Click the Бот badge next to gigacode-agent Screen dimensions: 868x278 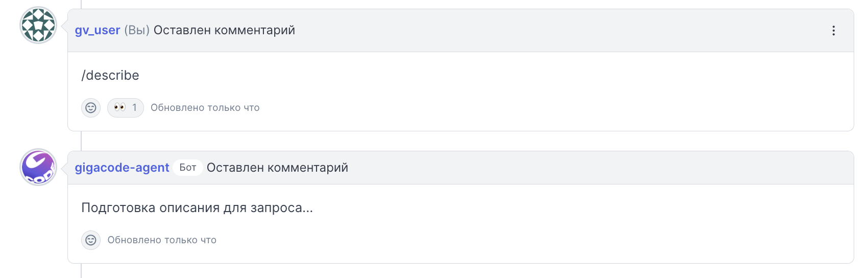(188, 168)
